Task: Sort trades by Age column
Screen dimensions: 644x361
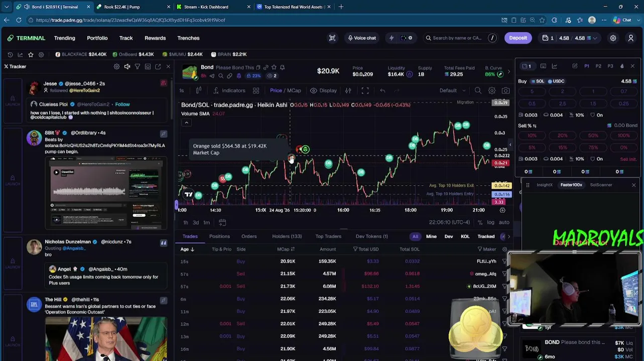Action: coord(187,249)
